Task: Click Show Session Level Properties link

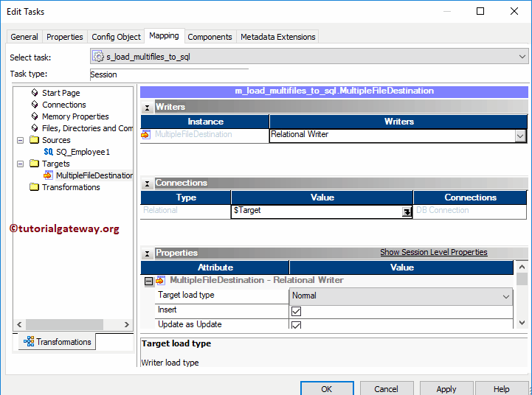Action: 433,252
